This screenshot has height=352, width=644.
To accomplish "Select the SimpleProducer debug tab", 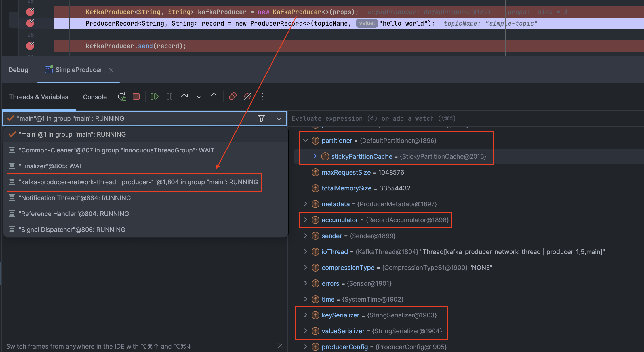I will (79, 70).
